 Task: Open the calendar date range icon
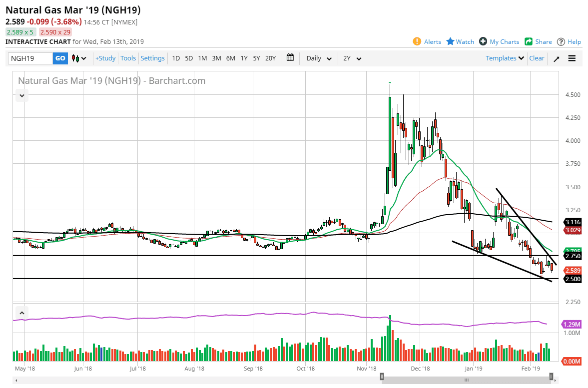click(x=290, y=58)
